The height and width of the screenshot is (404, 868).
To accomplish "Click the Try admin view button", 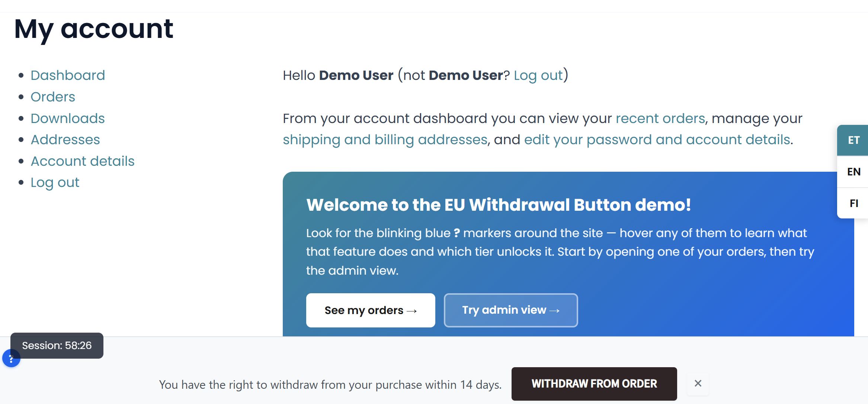I will 511,310.
